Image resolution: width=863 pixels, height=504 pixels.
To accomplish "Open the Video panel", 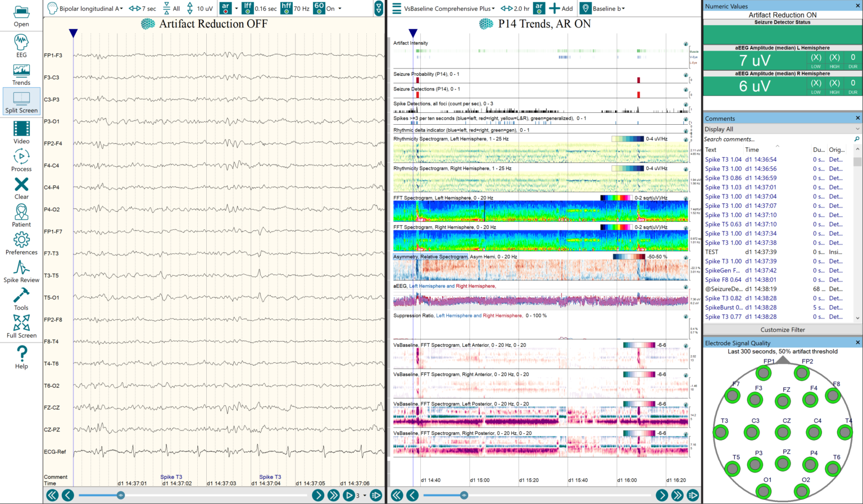I will (x=21, y=132).
